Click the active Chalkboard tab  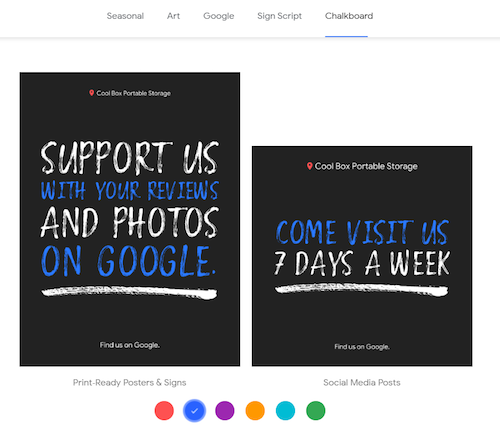(x=349, y=16)
